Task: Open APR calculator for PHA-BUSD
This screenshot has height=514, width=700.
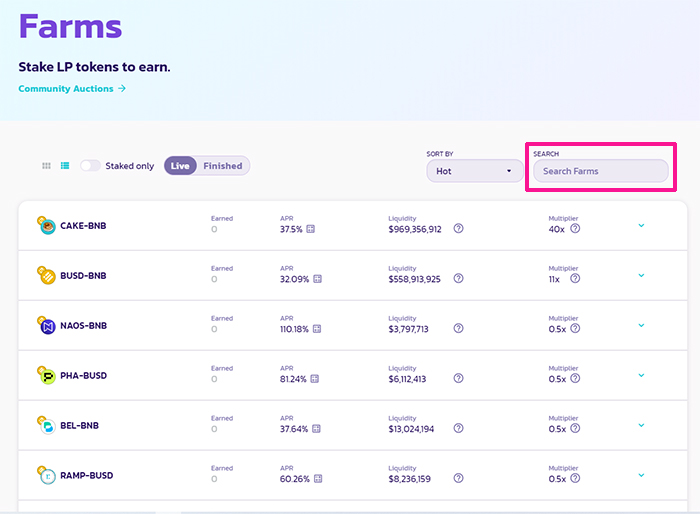Action: [x=315, y=379]
